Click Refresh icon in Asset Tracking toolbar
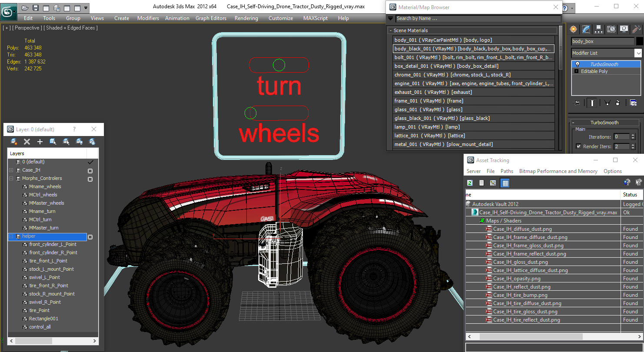 coord(470,183)
